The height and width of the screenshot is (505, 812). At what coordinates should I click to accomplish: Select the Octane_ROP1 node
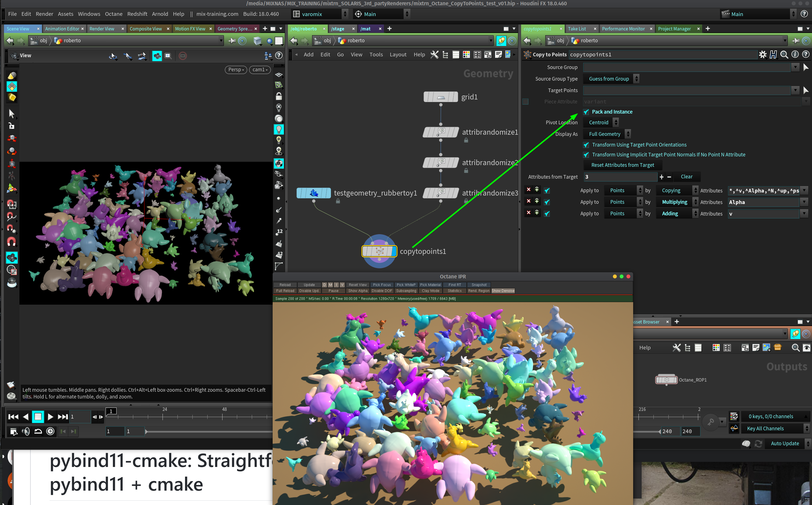(666, 380)
